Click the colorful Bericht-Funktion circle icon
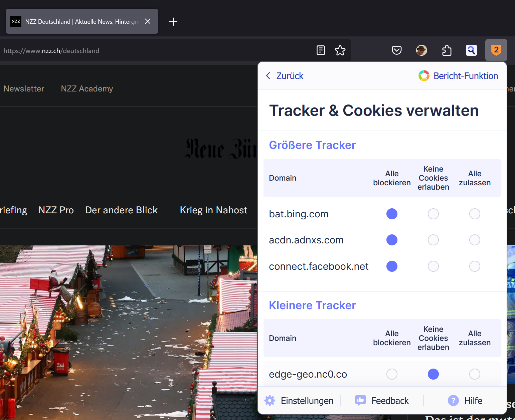The height and width of the screenshot is (420, 515). click(x=424, y=76)
